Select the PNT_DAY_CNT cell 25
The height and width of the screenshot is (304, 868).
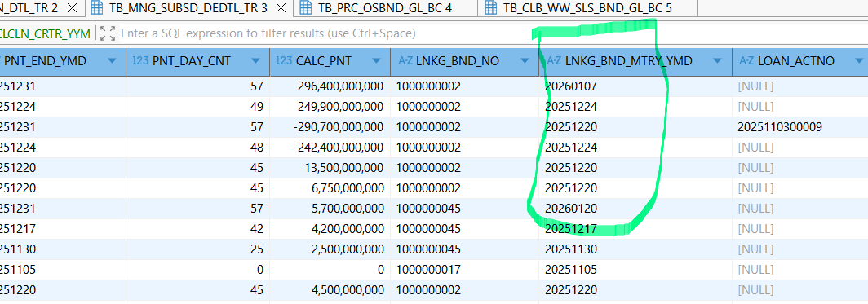198,249
